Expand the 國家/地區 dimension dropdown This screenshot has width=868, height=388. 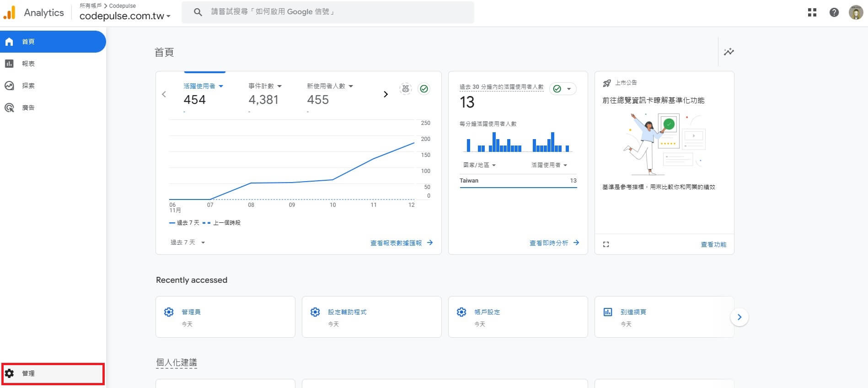click(479, 165)
